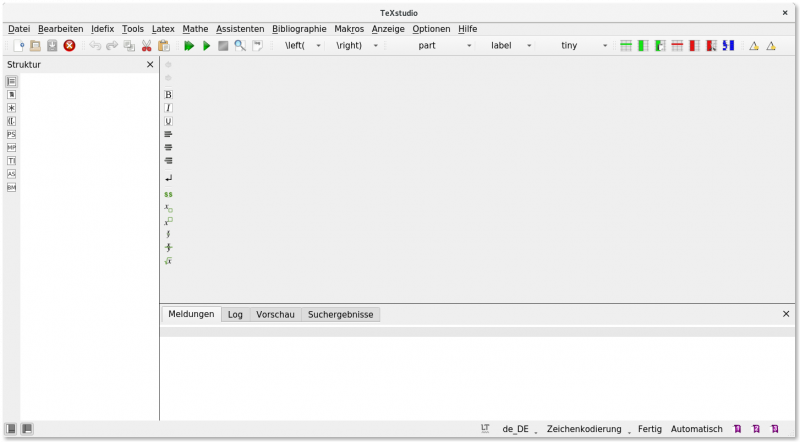Undo the last action

click(95, 46)
